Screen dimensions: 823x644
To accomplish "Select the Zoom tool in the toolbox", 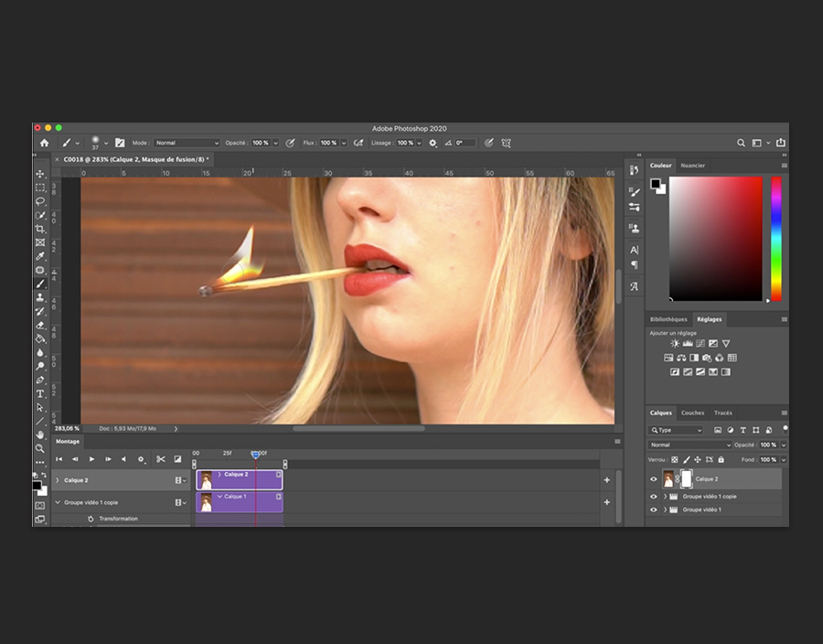I will coord(40,448).
